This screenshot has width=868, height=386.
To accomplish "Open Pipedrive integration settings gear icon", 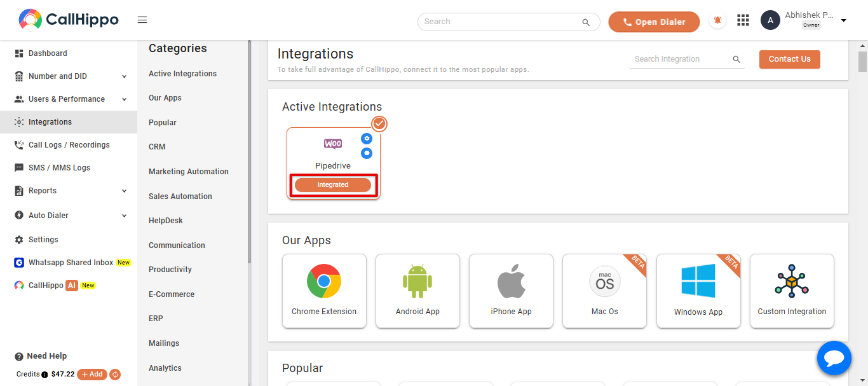I will (367, 138).
